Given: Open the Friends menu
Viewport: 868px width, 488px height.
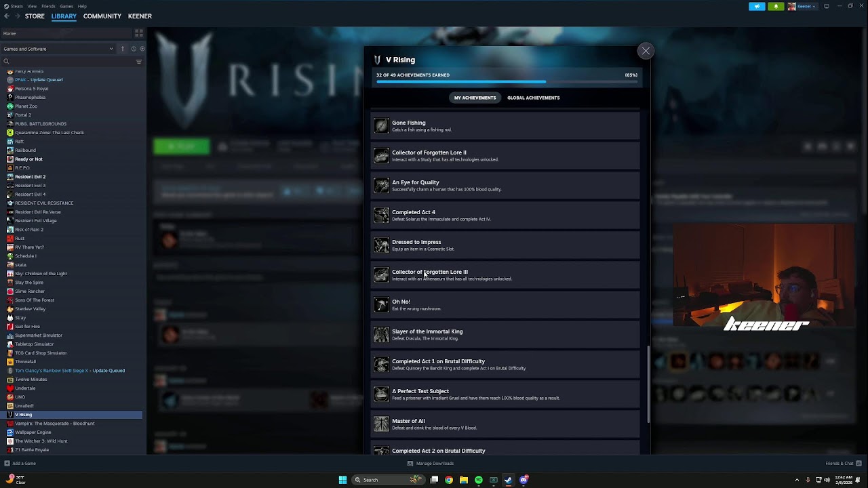Looking at the screenshot, I should coord(48,6).
